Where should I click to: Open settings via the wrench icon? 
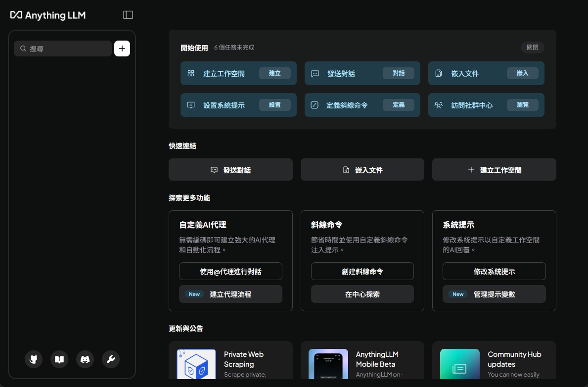(111, 359)
